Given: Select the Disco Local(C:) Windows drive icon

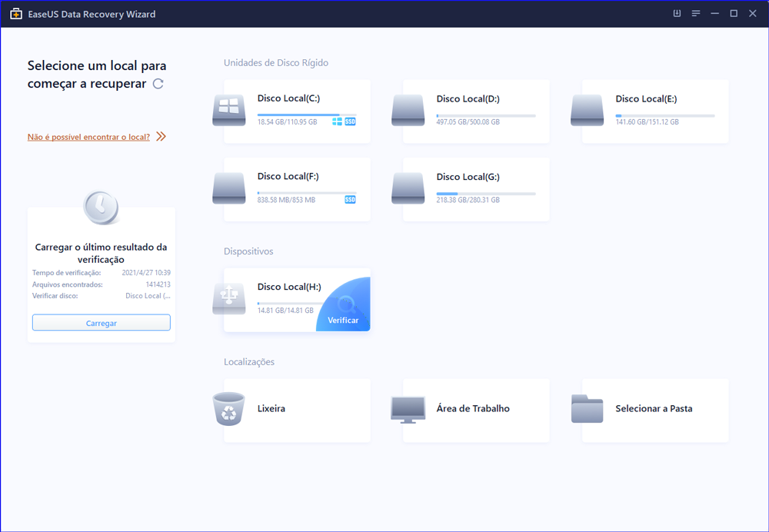Looking at the screenshot, I should pyautogui.click(x=229, y=111).
